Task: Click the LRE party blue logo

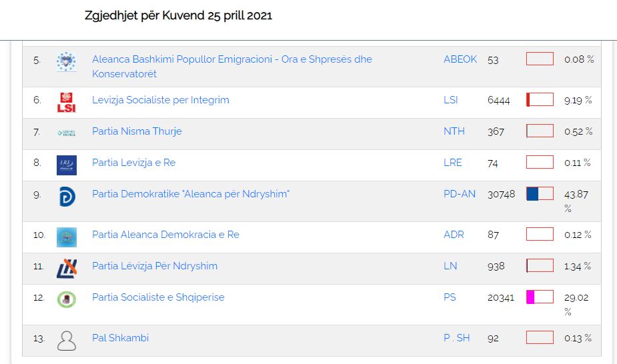Action: [66, 165]
